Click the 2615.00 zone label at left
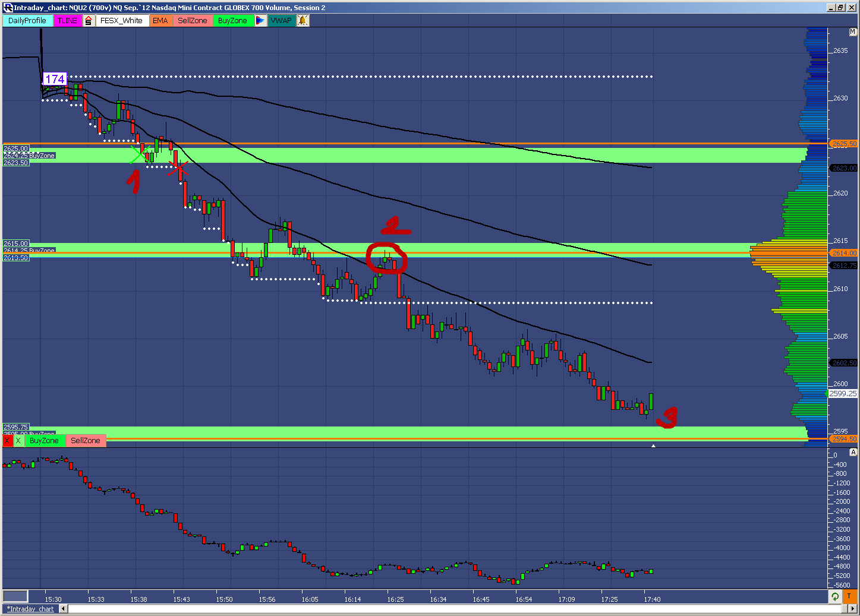The image size is (860, 616). (16, 244)
